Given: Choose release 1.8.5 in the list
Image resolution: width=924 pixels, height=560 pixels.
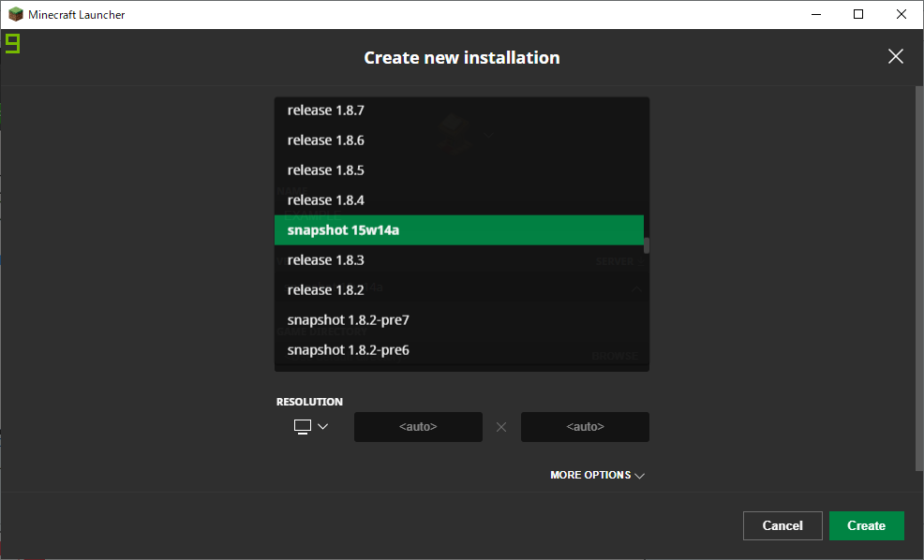Looking at the screenshot, I should [459, 170].
